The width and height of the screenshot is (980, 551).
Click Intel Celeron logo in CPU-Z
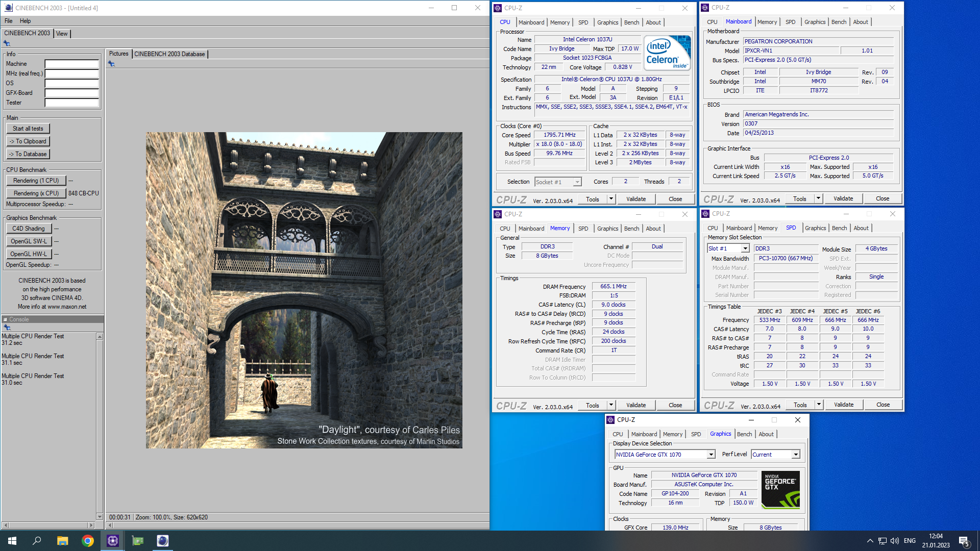pyautogui.click(x=668, y=53)
